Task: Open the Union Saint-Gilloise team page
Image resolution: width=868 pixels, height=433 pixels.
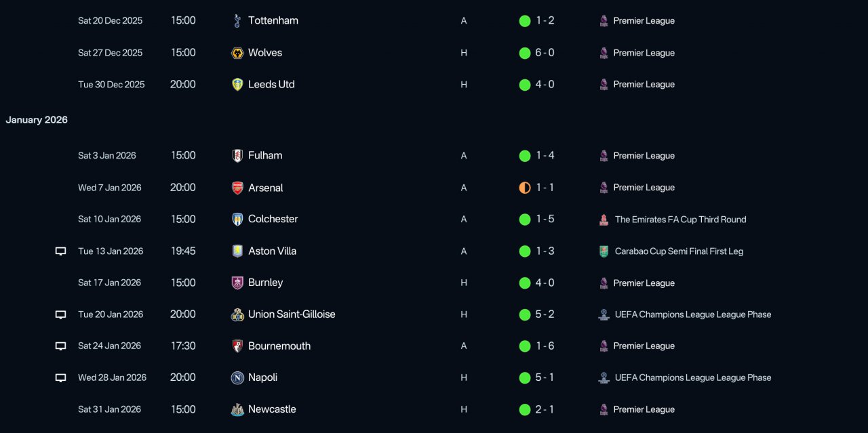Action: pos(292,314)
